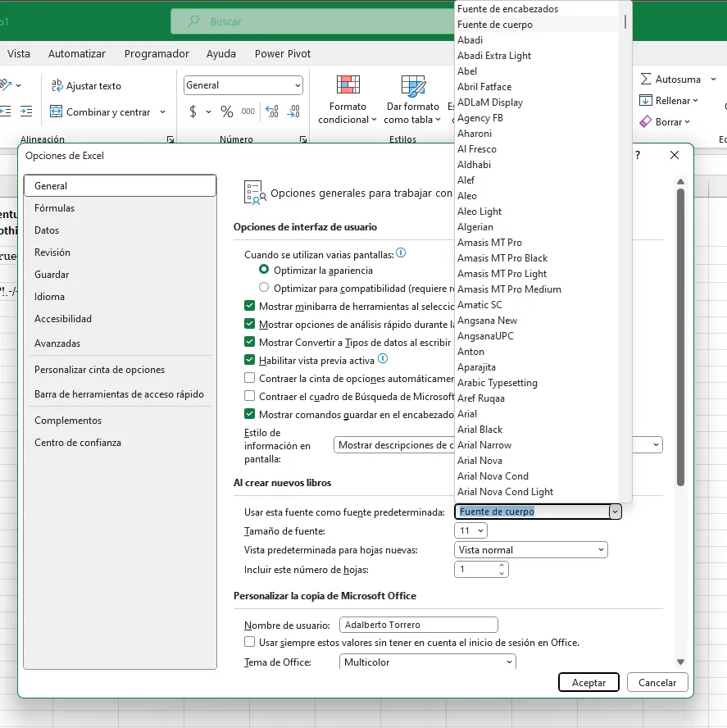Viewport: 727px width, 728px height.
Task: Open the Programador ribbon tab
Action: pos(157,54)
